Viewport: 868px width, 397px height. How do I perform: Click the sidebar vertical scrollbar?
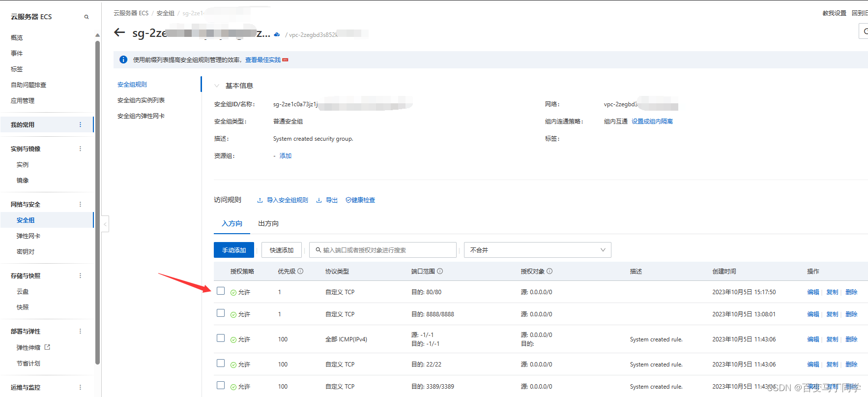pyautogui.click(x=97, y=202)
